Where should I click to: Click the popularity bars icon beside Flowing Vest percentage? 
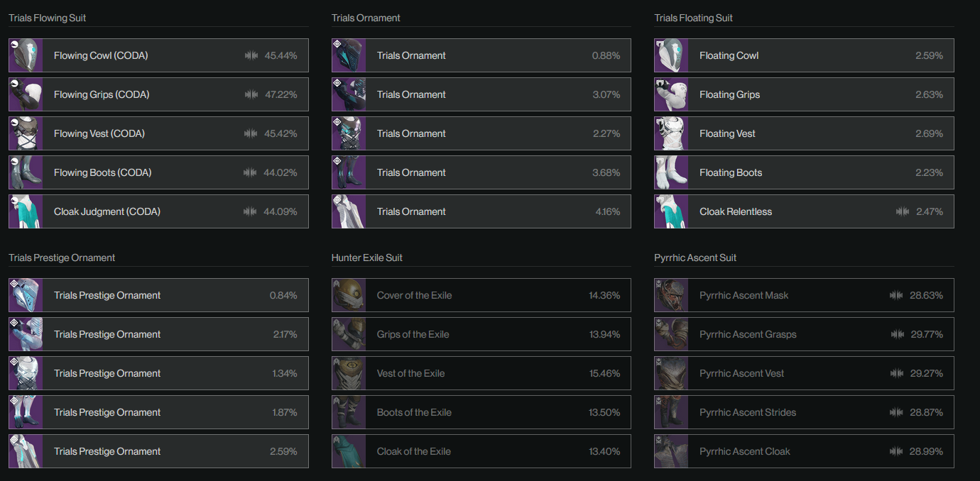coord(251,133)
